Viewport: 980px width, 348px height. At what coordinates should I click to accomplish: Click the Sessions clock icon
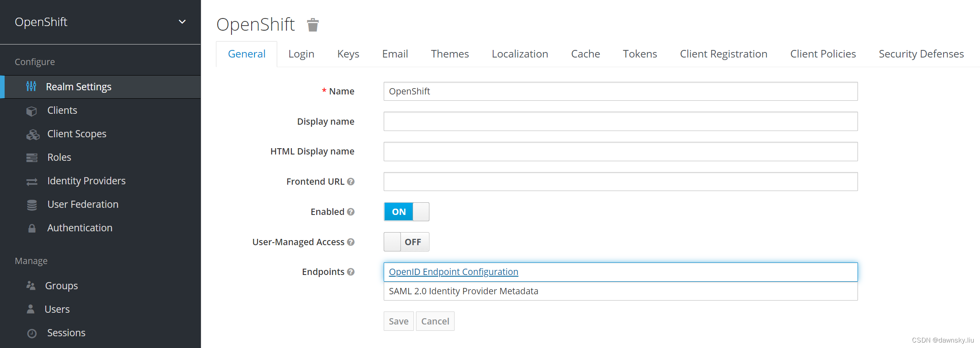point(32,333)
